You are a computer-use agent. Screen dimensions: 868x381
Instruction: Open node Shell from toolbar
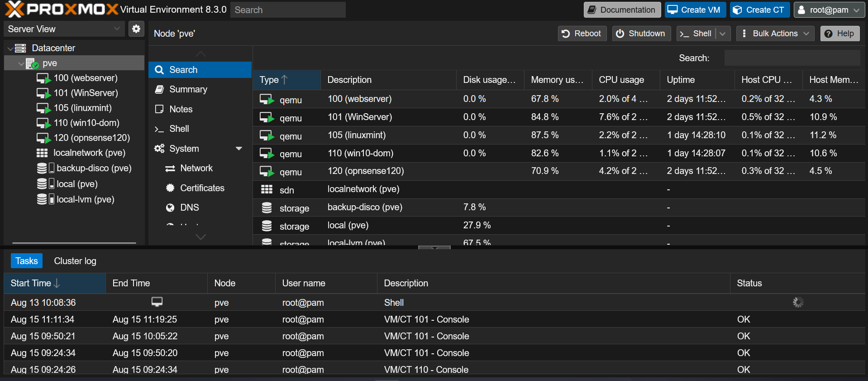coord(696,34)
